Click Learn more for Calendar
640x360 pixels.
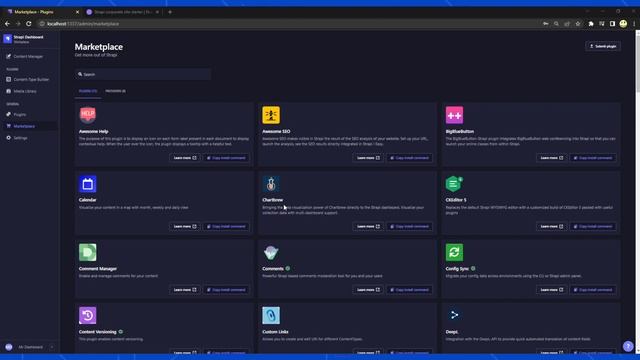click(x=185, y=227)
